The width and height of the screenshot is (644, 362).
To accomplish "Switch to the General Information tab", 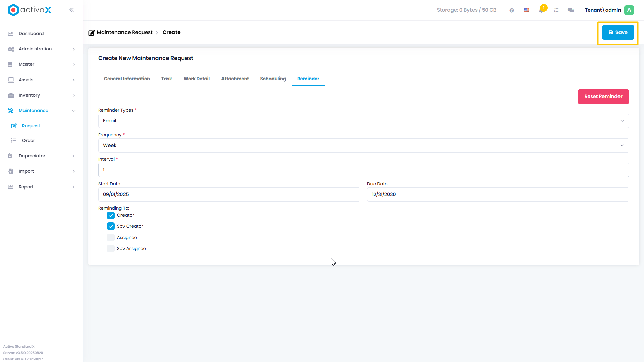I will 127,79.
